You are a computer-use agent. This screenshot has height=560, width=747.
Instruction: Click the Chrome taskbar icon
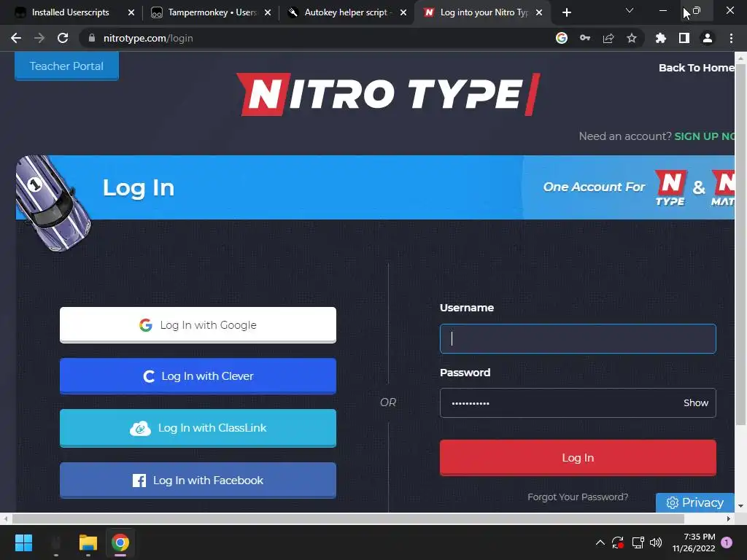coord(120,542)
